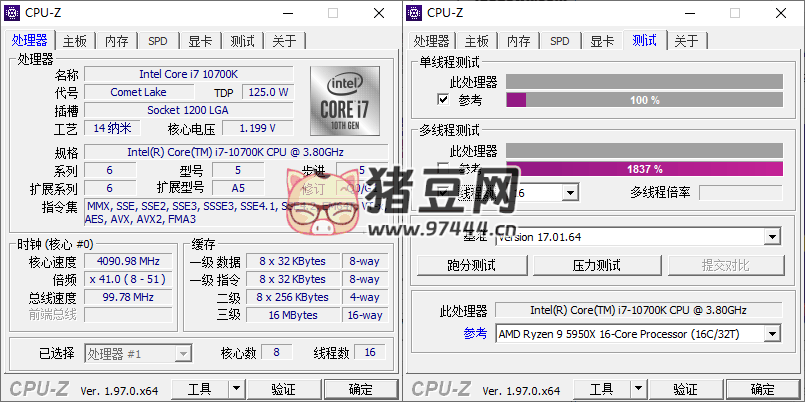
Task: Open the 工具 arrow menu in the right window
Action: (638, 389)
